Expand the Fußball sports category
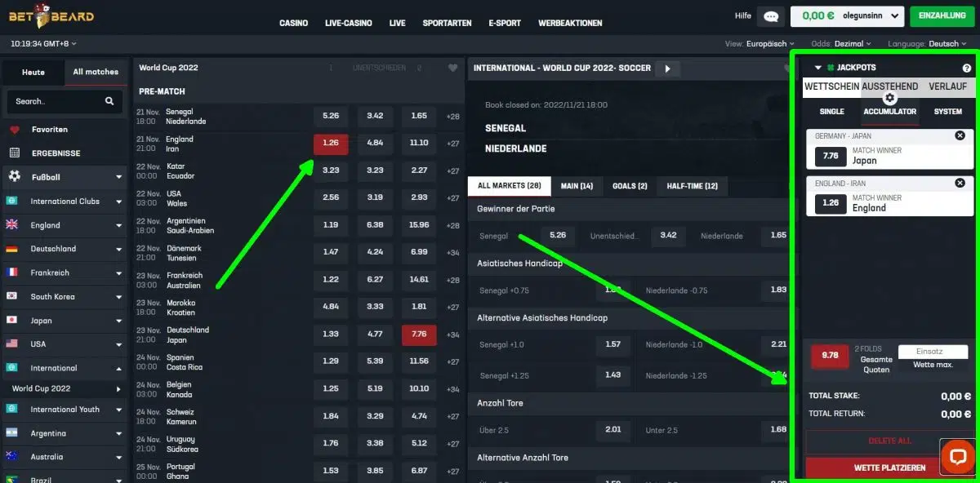 [x=118, y=177]
